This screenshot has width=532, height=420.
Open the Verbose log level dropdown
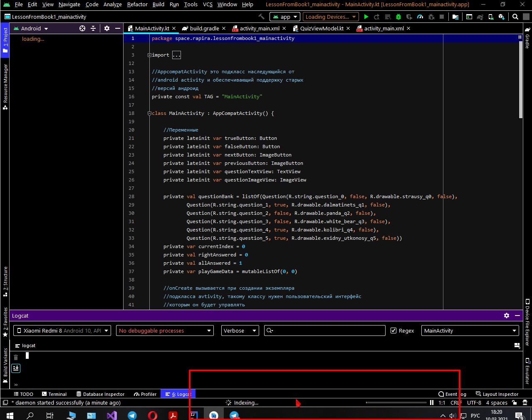coord(240,331)
